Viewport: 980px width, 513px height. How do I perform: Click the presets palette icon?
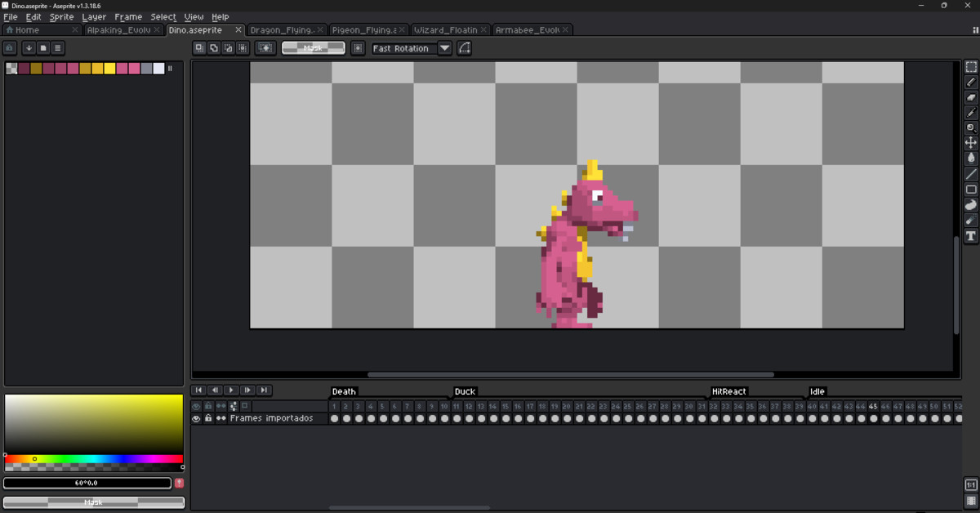[x=43, y=48]
